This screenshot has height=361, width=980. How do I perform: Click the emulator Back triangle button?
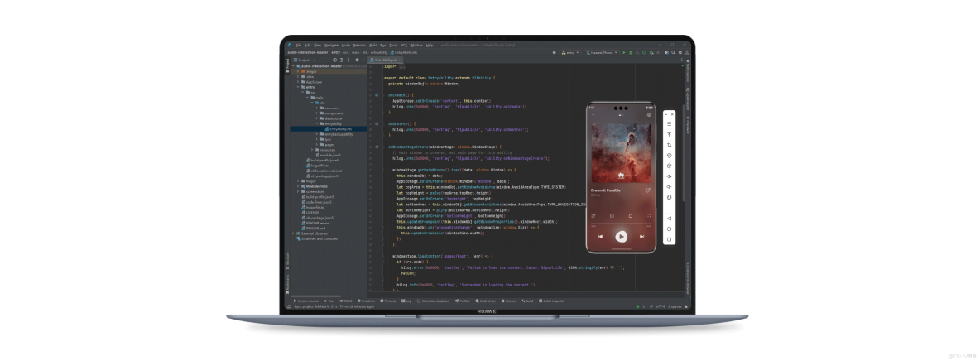pyautogui.click(x=670, y=219)
